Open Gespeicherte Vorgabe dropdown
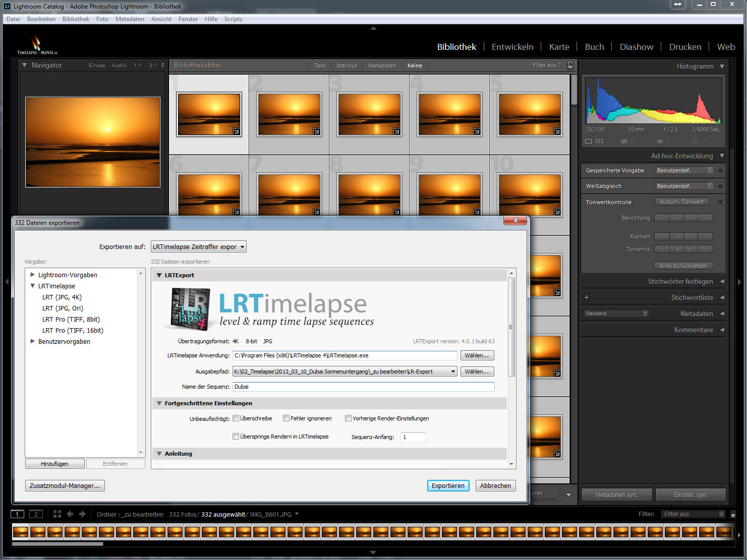This screenshot has height=560, width=747. point(684,170)
